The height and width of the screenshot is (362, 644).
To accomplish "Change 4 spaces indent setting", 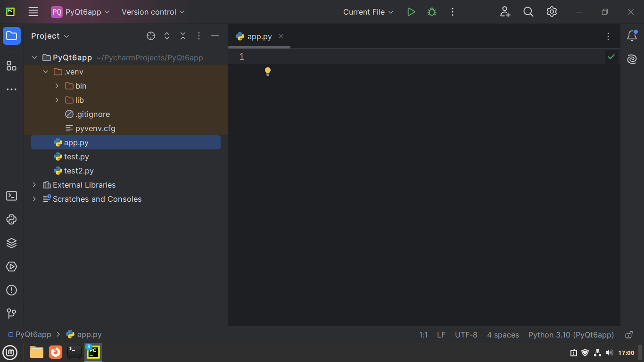I will click(x=503, y=335).
